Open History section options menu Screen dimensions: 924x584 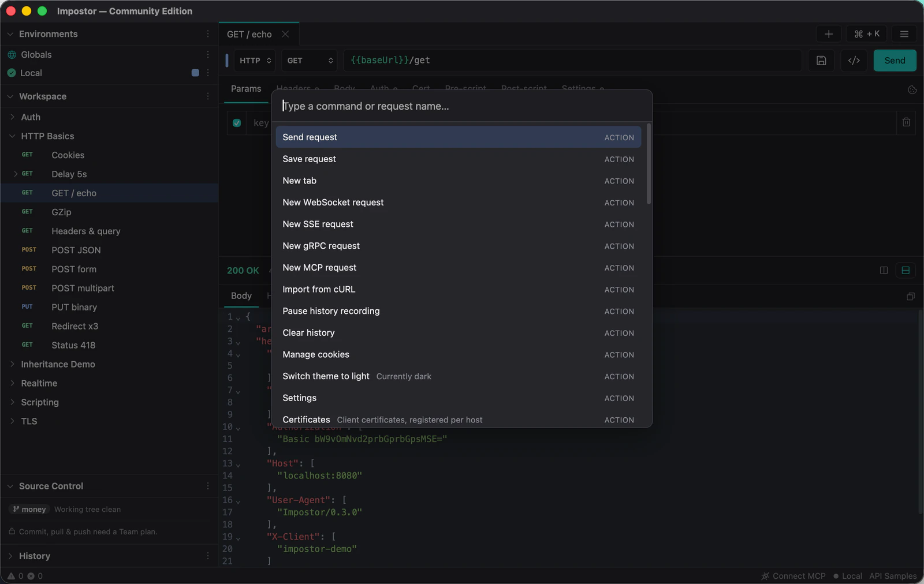(x=208, y=556)
